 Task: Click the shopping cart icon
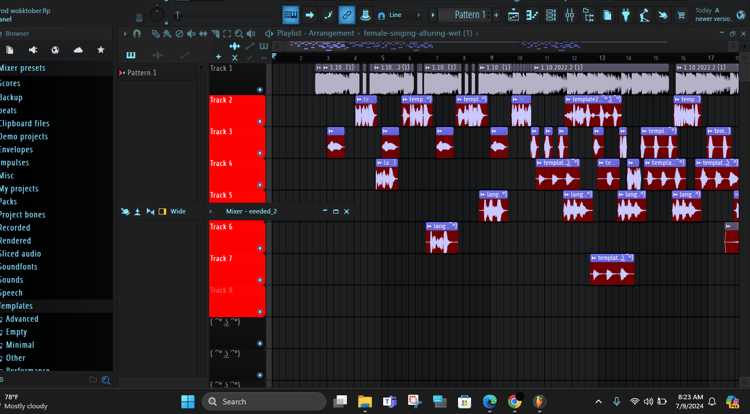pyautogui.click(x=681, y=15)
